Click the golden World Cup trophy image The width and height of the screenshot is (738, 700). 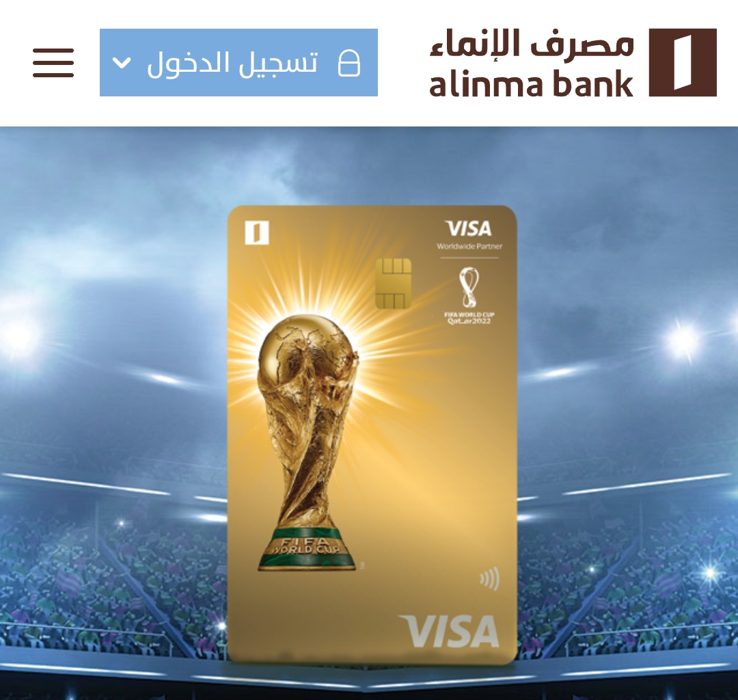click(x=307, y=442)
